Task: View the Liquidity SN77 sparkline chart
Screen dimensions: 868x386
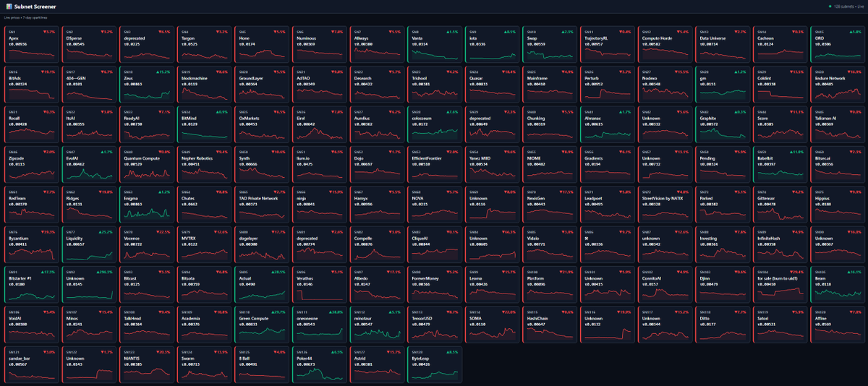Action: click(89, 256)
